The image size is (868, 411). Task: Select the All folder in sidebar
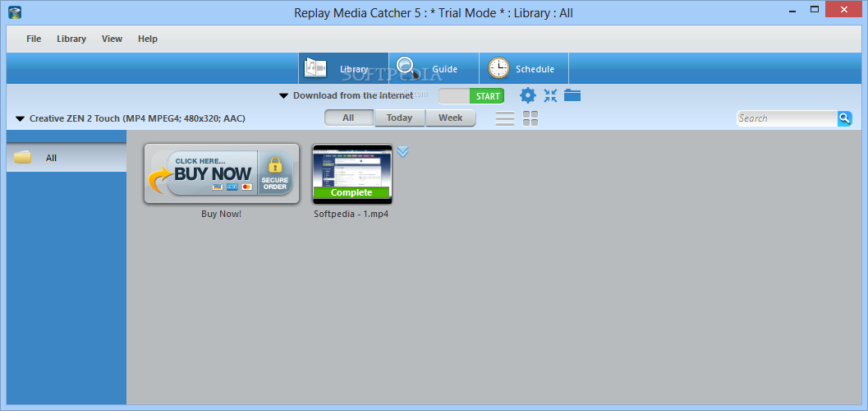pos(67,158)
